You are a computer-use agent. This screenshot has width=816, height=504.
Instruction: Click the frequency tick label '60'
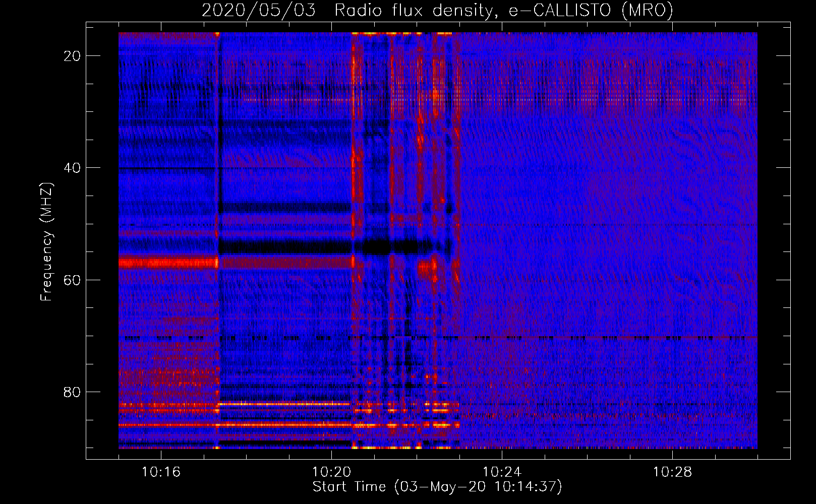click(x=72, y=280)
